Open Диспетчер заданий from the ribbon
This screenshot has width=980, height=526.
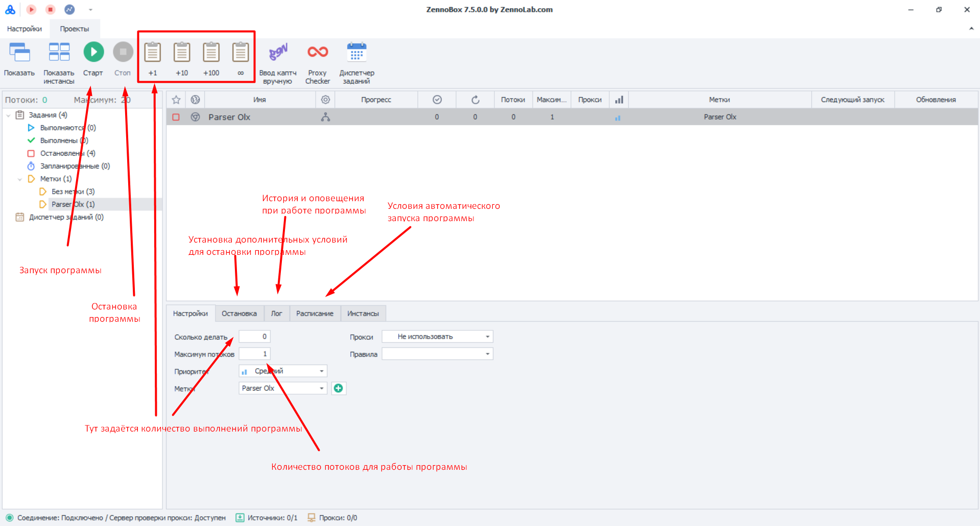(356, 63)
